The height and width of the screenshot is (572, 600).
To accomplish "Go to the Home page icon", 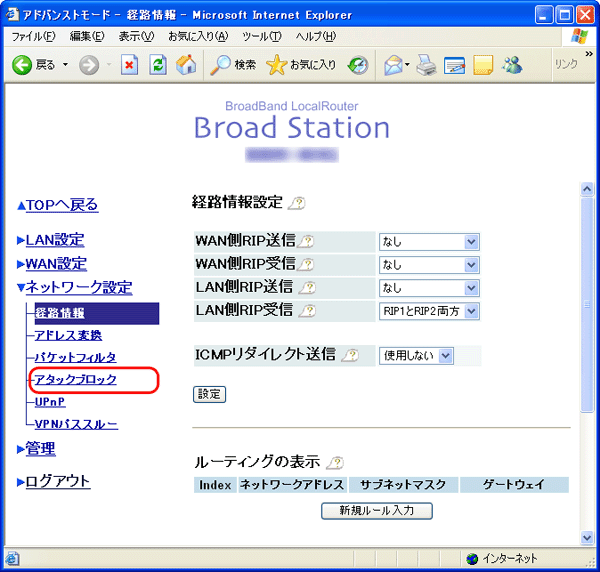I will (x=185, y=65).
